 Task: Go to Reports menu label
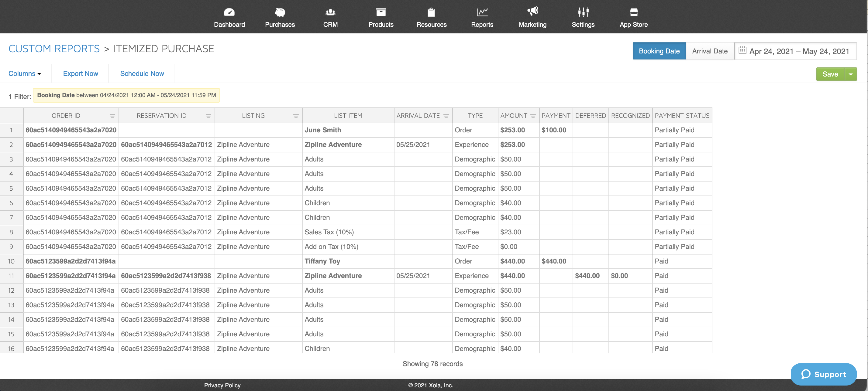[x=482, y=25]
